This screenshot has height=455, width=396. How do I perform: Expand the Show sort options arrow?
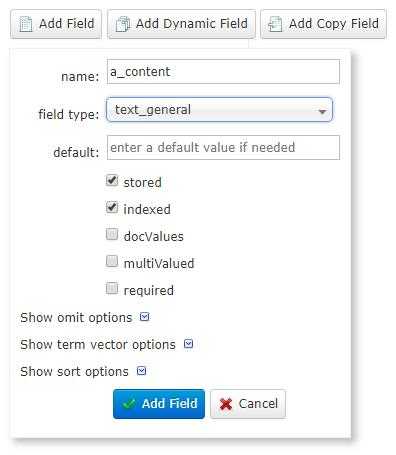142,371
